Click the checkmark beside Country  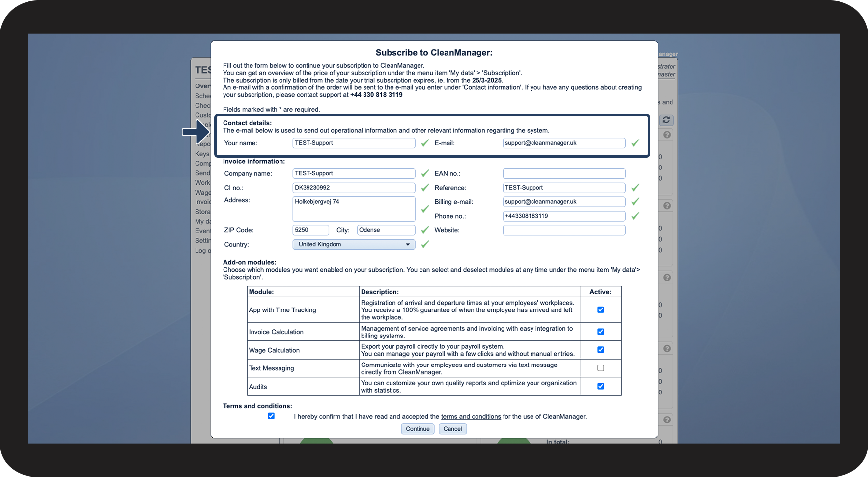[425, 244]
